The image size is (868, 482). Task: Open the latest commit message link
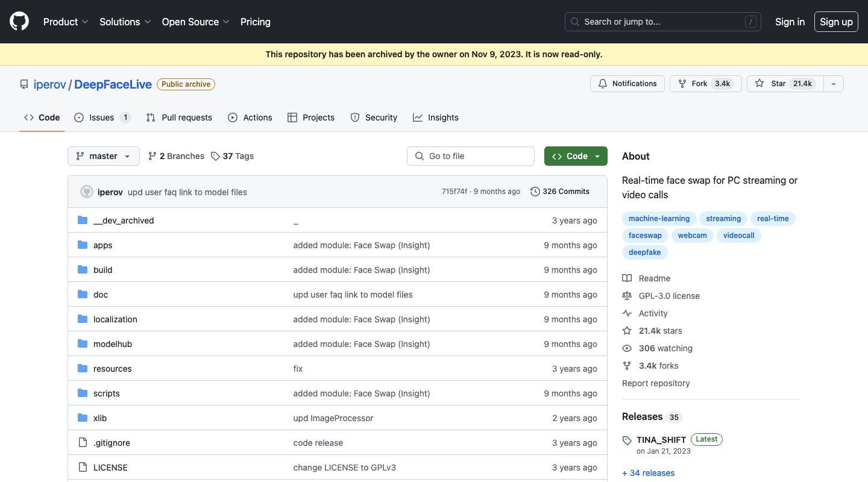click(x=187, y=192)
